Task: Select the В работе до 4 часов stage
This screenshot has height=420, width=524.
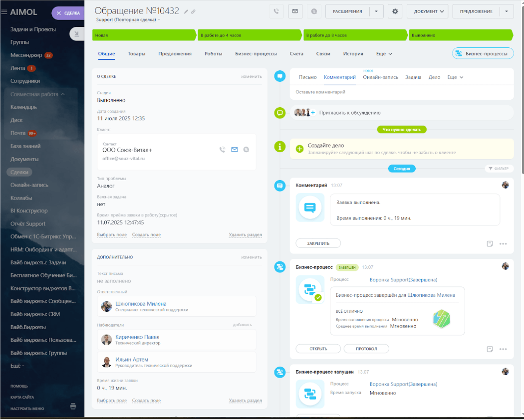Action: click(250, 35)
